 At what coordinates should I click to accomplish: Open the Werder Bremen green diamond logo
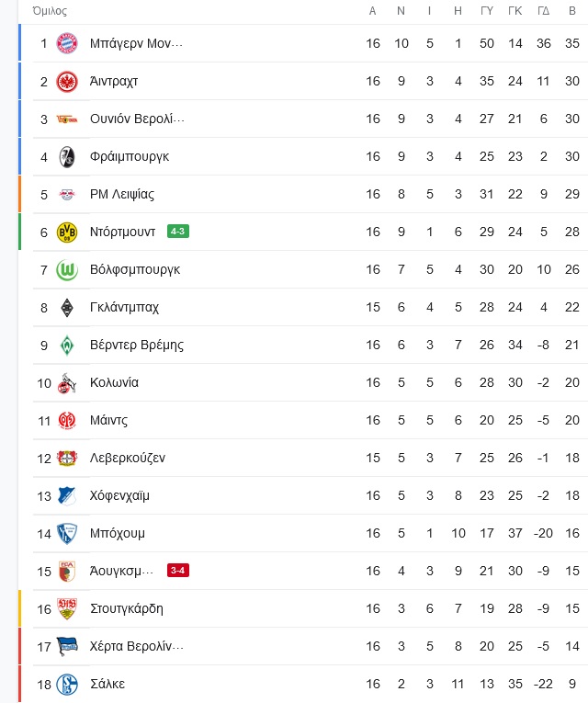[x=67, y=346]
